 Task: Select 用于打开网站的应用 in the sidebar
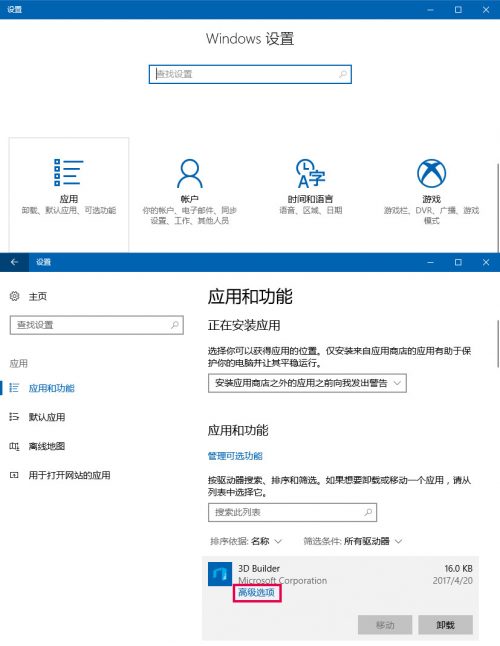coord(69,475)
